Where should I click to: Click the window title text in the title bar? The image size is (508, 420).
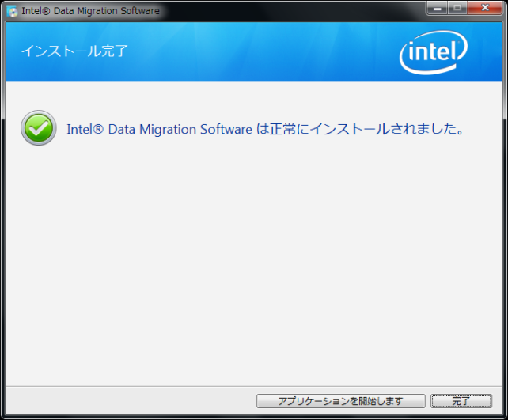[x=91, y=11]
